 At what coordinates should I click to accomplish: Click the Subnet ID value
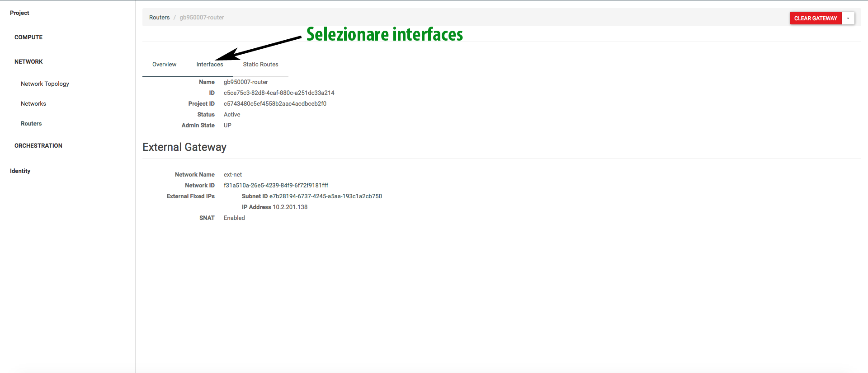[x=325, y=196]
